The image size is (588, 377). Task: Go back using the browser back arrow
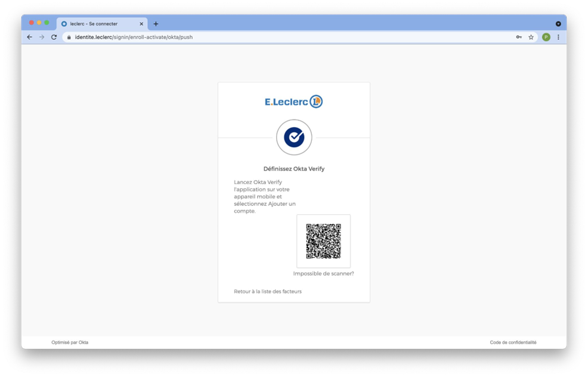click(30, 37)
